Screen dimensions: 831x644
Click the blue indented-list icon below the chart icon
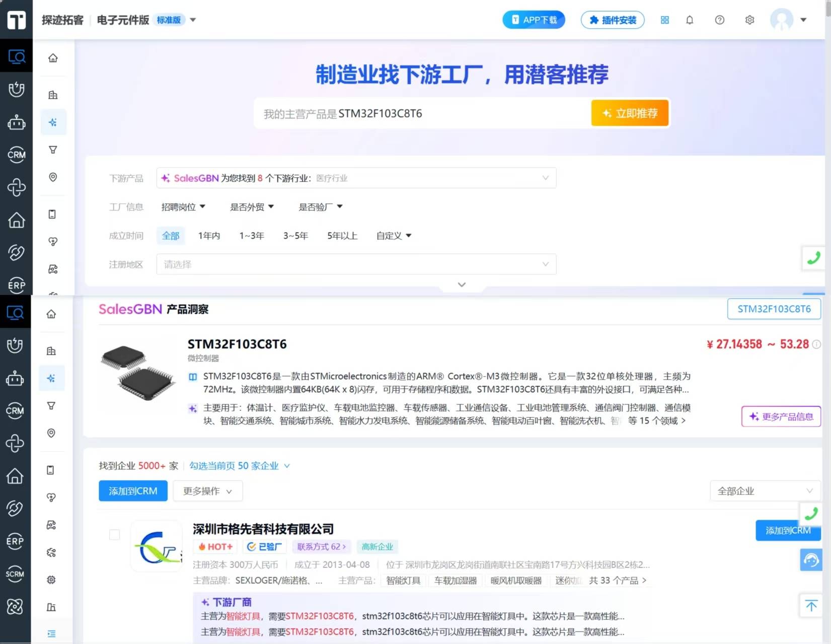[x=51, y=634]
